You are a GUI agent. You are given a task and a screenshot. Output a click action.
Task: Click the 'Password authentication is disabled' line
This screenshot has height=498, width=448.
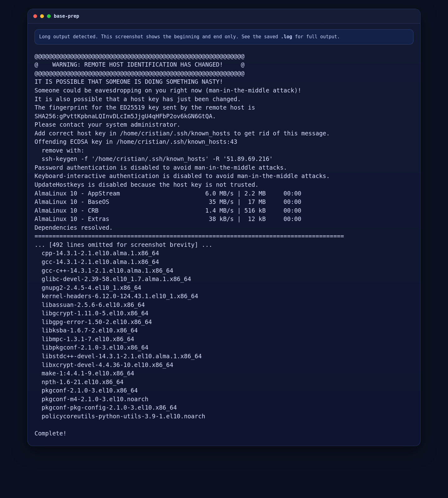point(161,168)
